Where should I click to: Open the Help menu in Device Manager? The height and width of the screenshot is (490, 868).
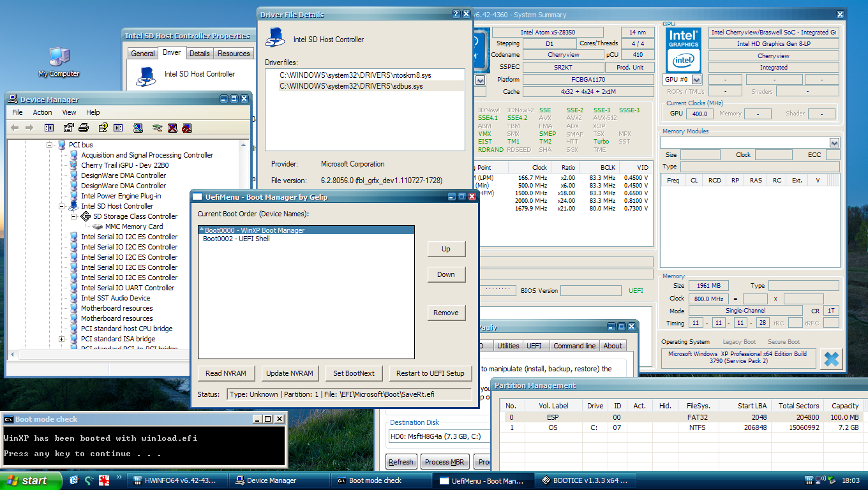point(93,112)
